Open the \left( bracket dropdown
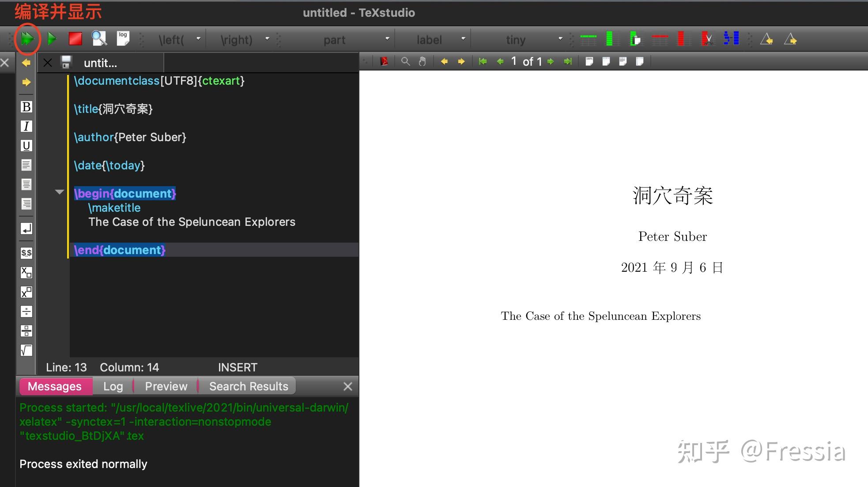The height and width of the screenshot is (487, 868). (x=199, y=39)
